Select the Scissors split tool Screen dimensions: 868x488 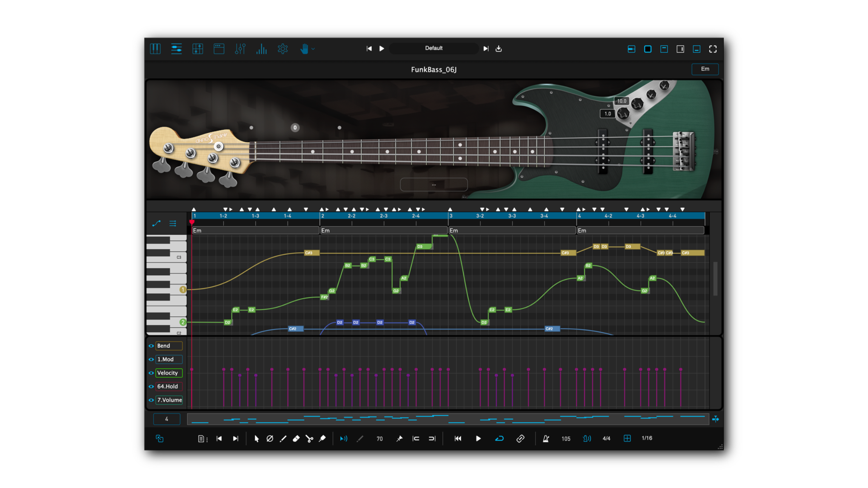click(x=309, y=438)
